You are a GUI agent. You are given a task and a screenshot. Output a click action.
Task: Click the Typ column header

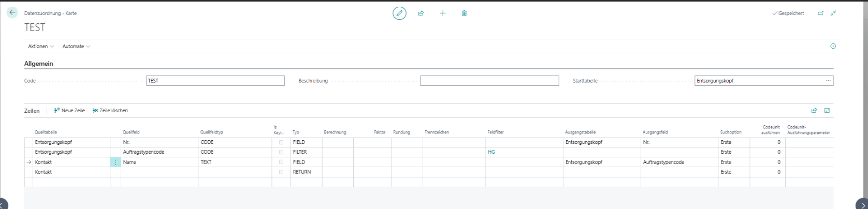pyautogui.click(x=296, y=132)
